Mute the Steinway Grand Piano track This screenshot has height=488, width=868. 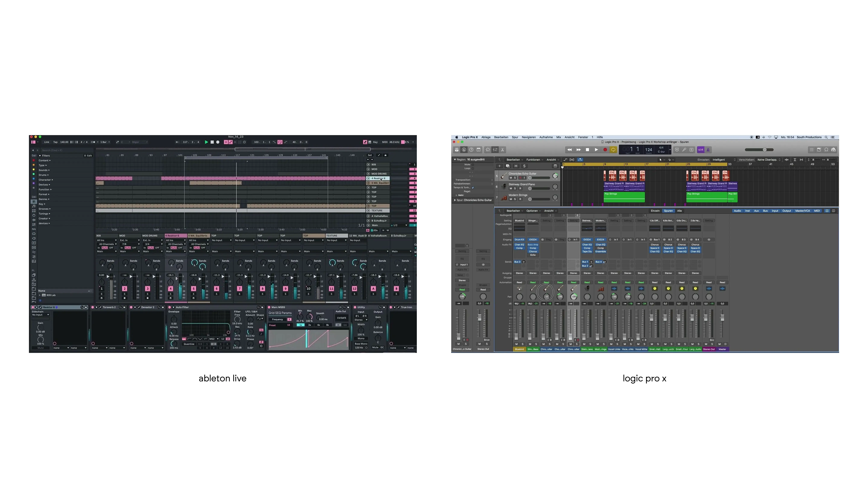511,189
